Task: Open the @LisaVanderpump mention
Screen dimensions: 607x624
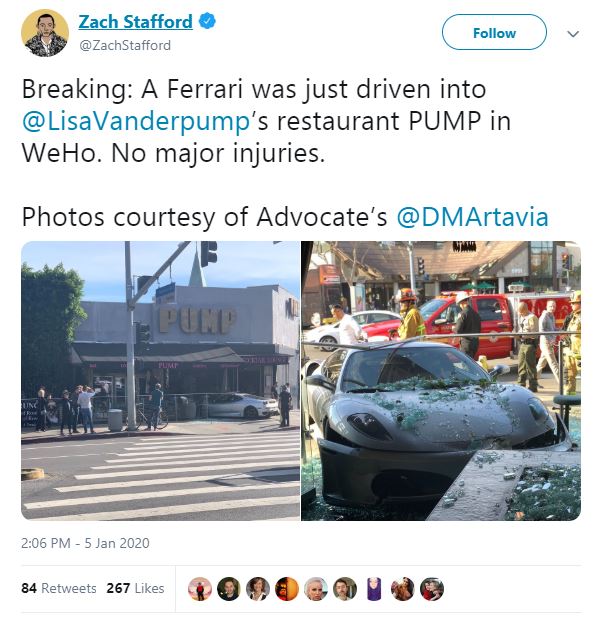Action: 136,121
